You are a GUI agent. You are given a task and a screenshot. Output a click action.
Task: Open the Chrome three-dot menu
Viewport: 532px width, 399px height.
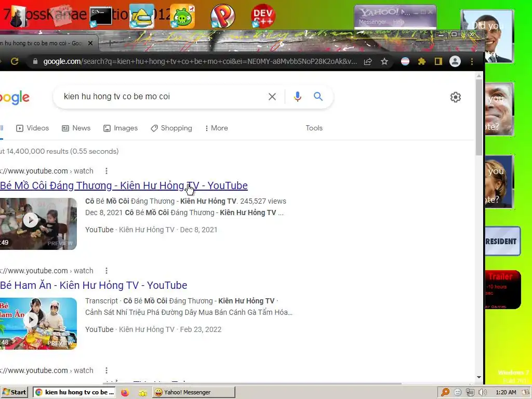coord(472,61)
